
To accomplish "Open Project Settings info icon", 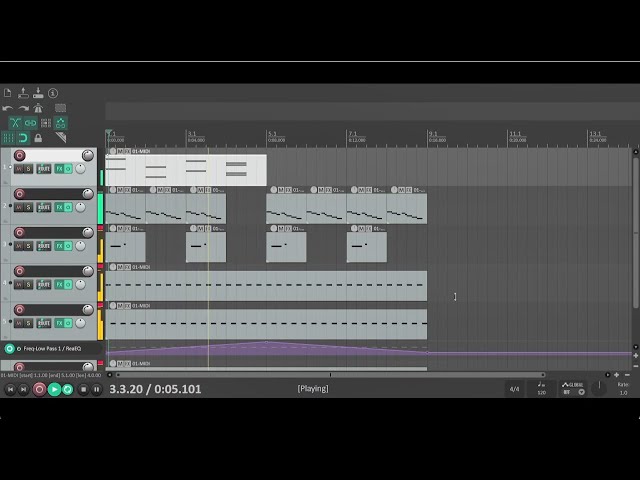I will click(53, 93).
